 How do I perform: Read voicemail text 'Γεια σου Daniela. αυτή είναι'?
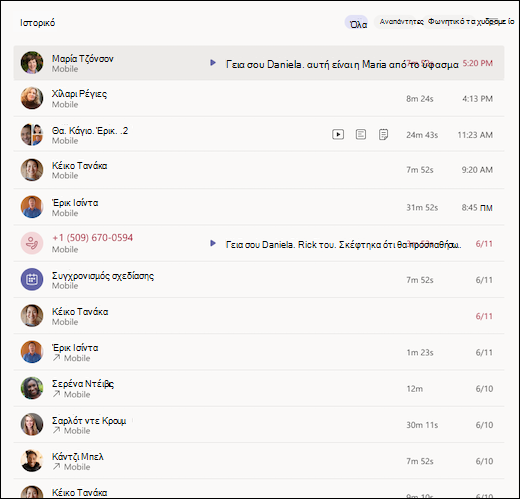342,64
